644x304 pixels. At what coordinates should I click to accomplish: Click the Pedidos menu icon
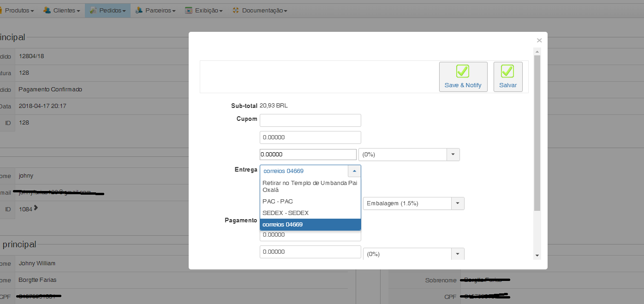93,10
